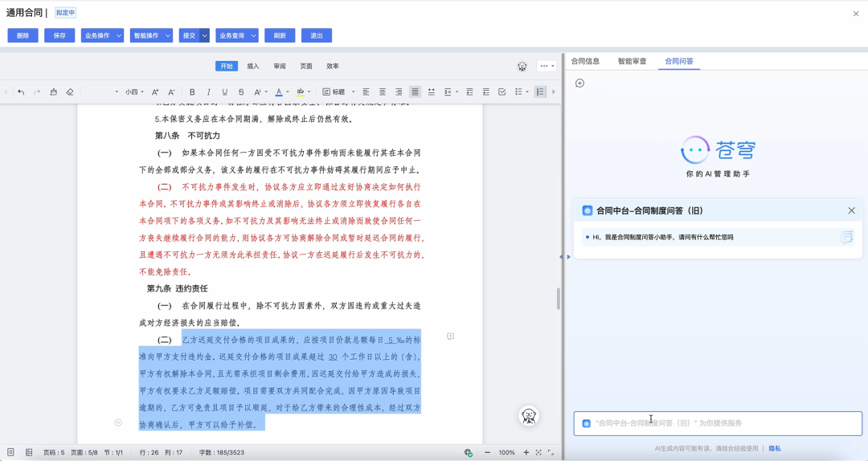Click the 保存 button
This screenshot has height=461, width=868.
tap(59, 35)
